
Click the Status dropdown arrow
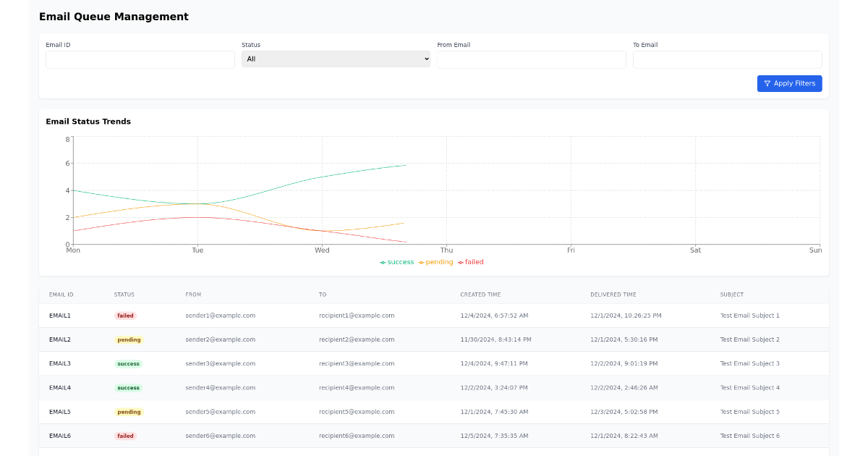pos(426,59)
